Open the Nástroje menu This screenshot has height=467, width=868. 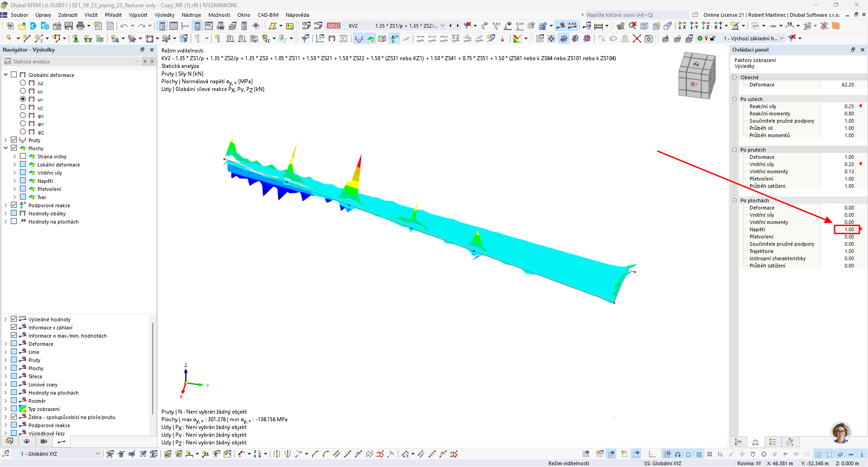click(192, 15)
